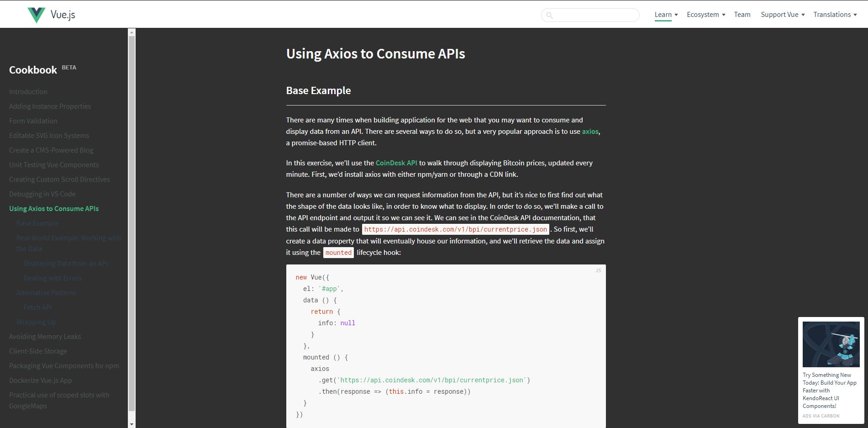This screenshot has width=868, height=428.
Task: Click the inline coindesk URL code
Action: click(x=456, y=229)
